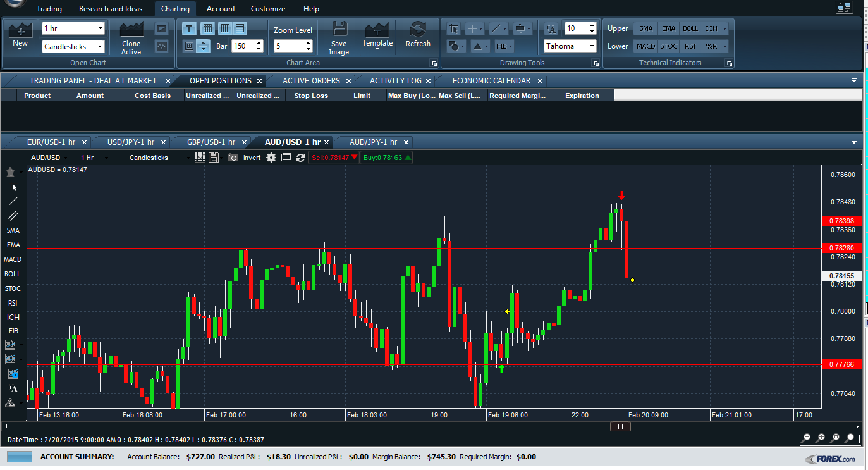Close the GBP/USD-1 hr chart tab
The image size is (868, 470).
point(244,142)
